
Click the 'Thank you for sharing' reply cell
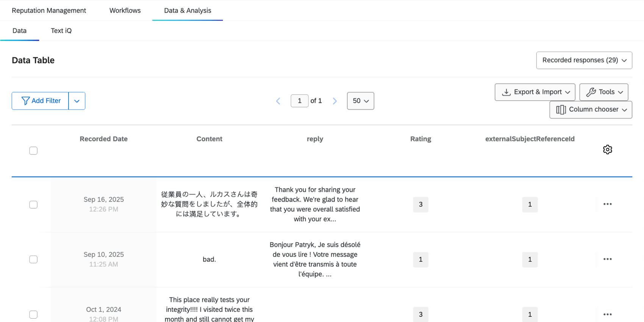(x=315, y=204)
